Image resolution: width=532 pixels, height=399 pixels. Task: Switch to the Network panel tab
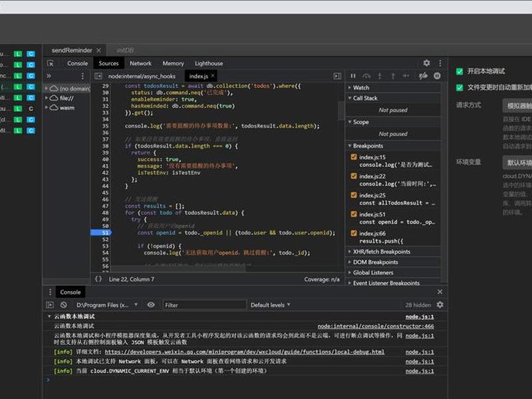[x=140, y=63]
